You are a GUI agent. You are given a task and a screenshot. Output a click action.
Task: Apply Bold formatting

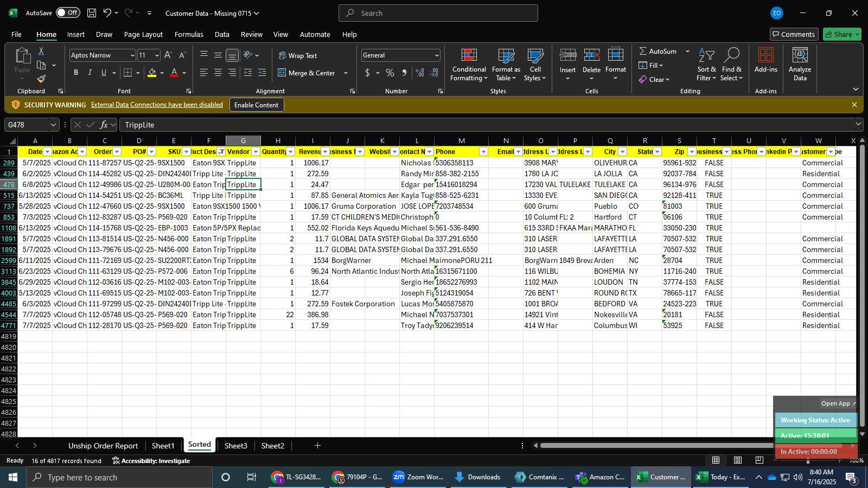(x=76, y=73)
